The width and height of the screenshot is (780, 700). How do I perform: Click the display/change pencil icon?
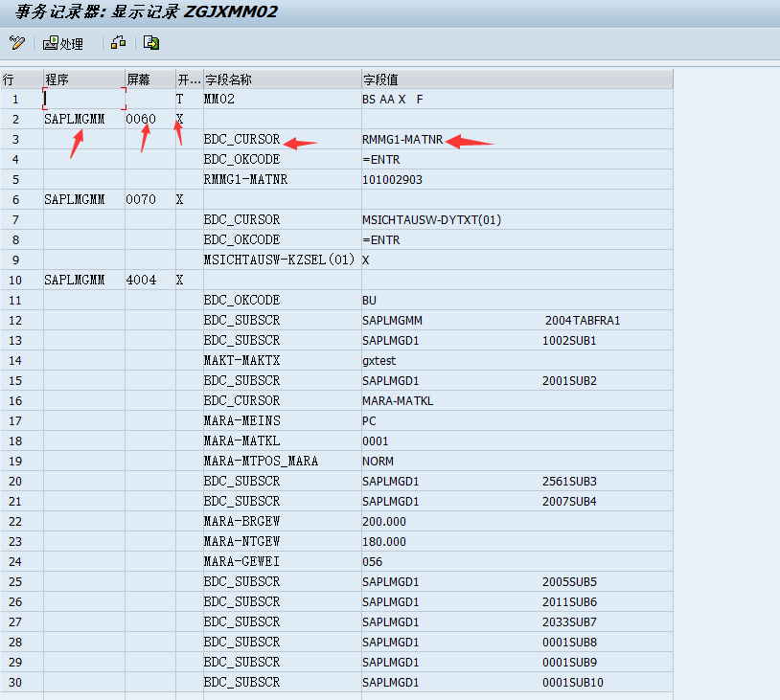pos(16,43)
